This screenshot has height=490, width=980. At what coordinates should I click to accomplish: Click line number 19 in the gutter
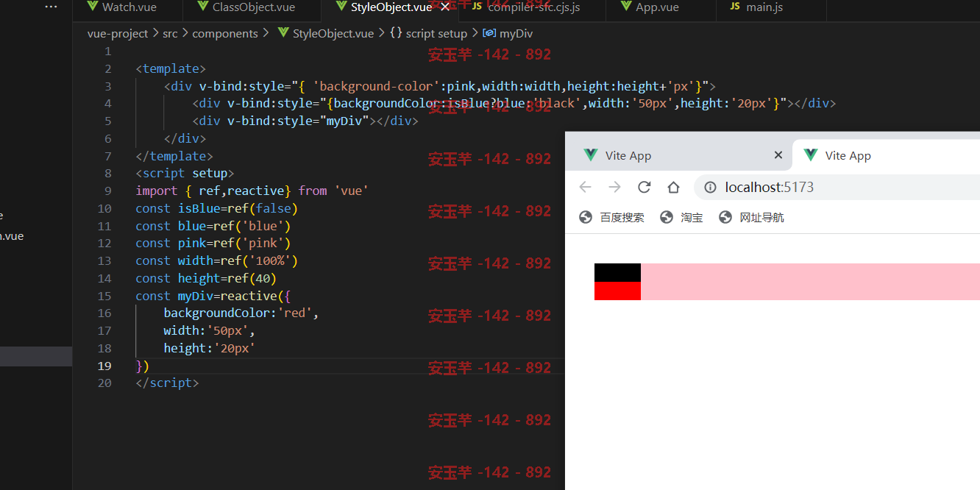point(104,366)
